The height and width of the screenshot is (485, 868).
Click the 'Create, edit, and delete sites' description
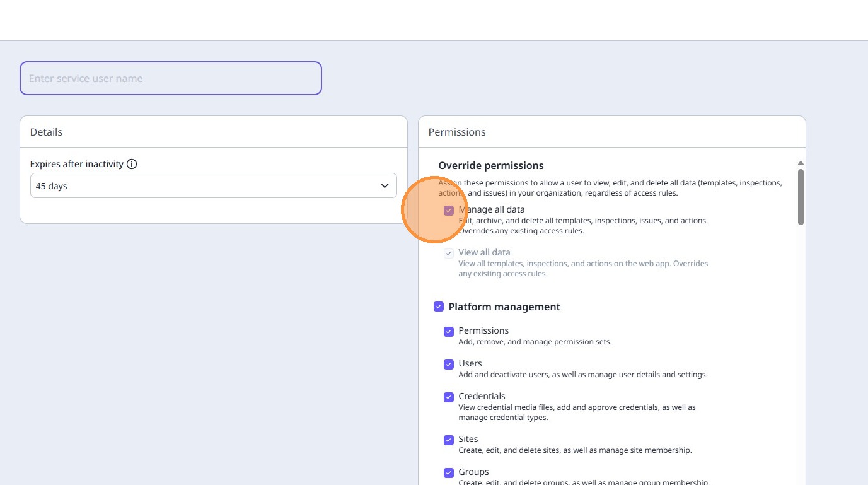click(576, 450)
